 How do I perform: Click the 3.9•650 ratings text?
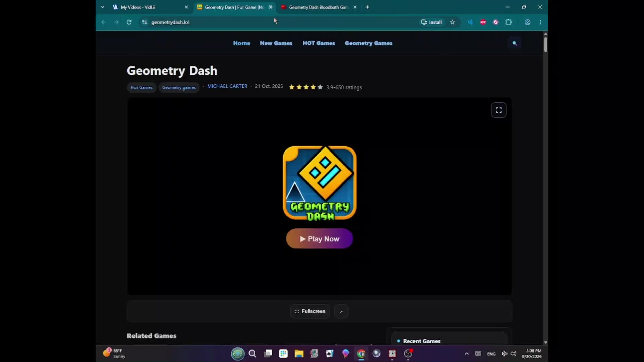click(x=344, y=87)
